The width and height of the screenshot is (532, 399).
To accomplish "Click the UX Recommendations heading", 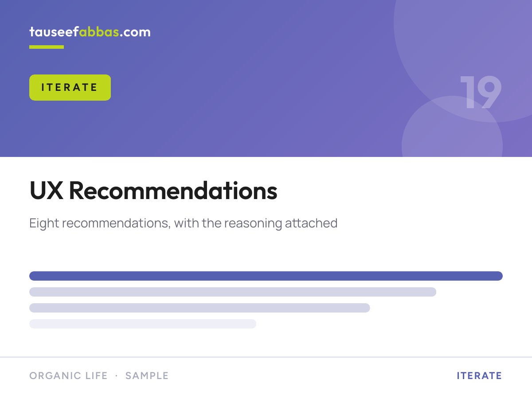I will (x=153, y=191).
